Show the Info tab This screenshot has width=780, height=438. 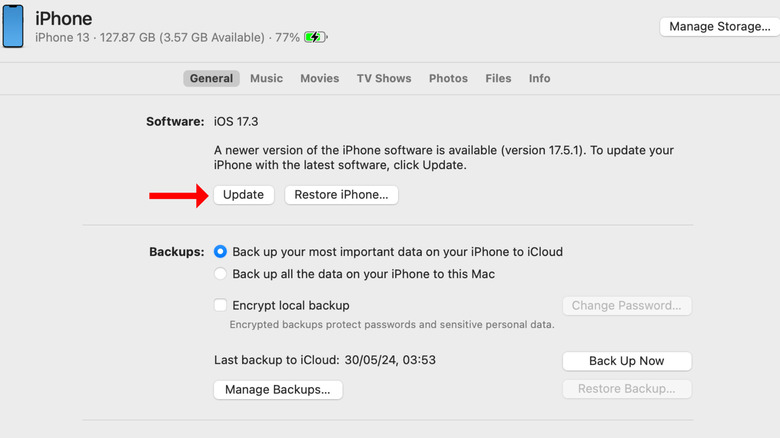[x=540, y=78]
